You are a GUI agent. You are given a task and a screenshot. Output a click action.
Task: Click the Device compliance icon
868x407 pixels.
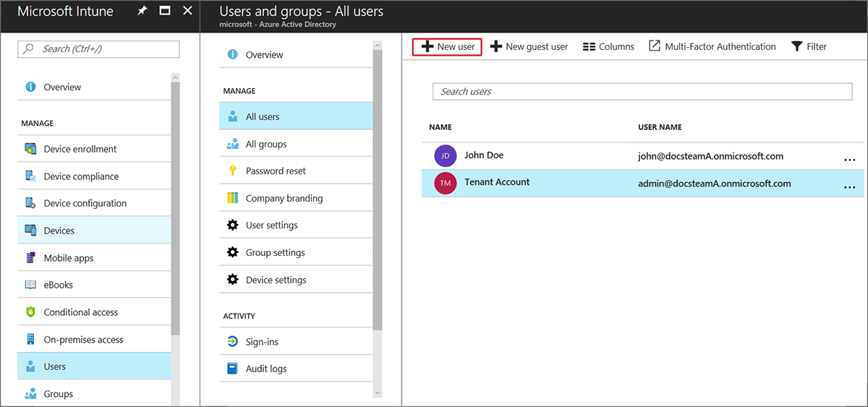point(30,176)
